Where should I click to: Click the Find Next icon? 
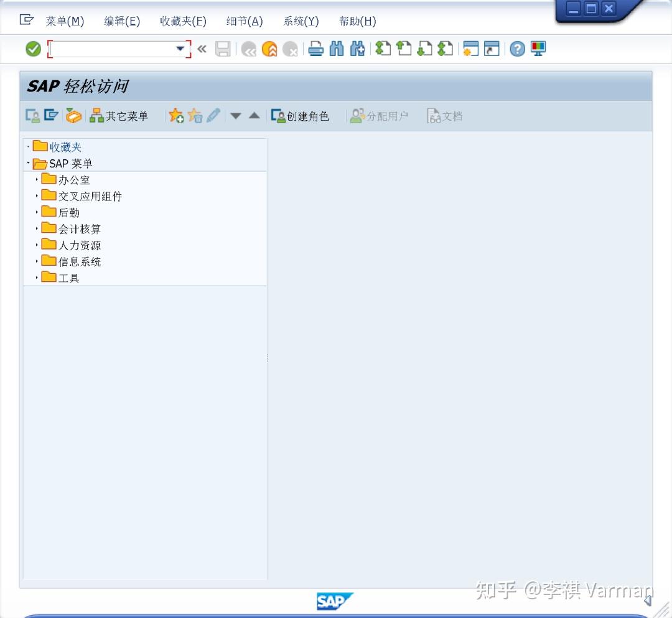358,49
